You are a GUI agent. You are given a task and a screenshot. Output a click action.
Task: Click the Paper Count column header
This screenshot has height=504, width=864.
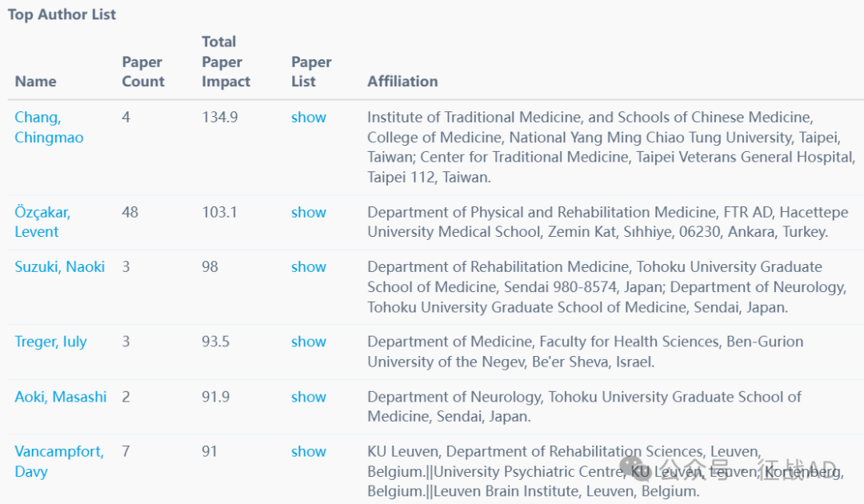point(143,72)
